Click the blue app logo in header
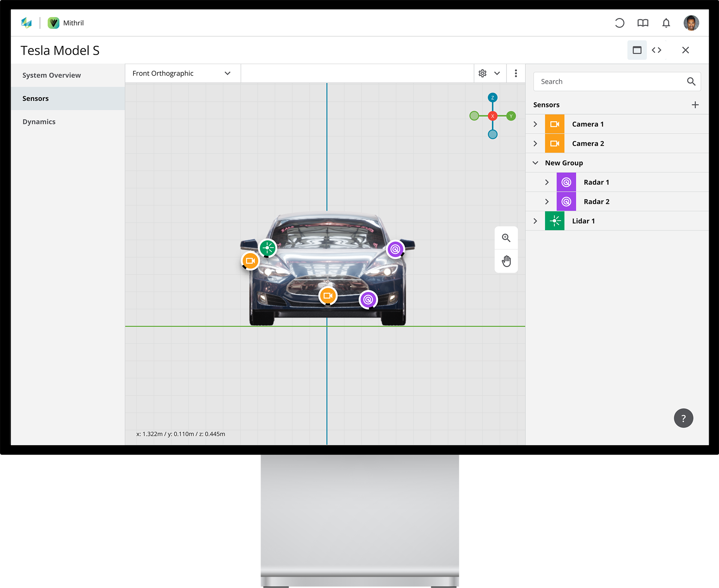The image size is (719, 588). pos(27,23)
